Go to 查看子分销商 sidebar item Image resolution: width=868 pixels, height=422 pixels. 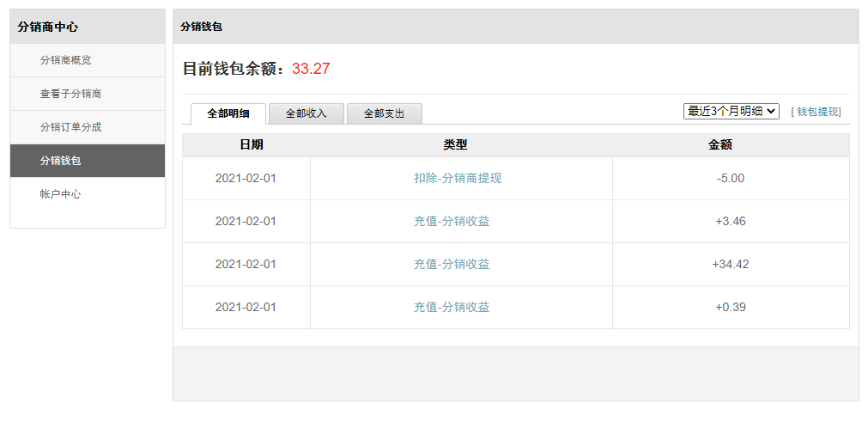(x=88, y=95)
